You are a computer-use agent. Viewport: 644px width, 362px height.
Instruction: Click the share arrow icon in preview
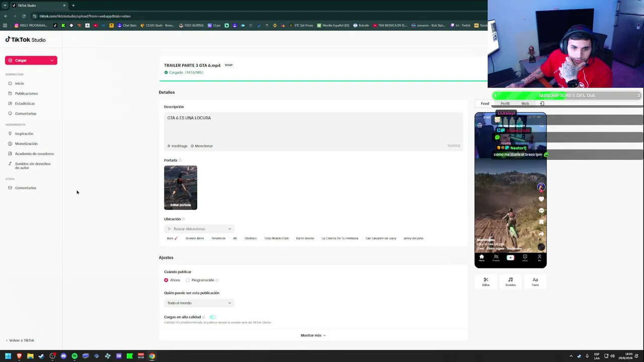(x=541, y=234)
